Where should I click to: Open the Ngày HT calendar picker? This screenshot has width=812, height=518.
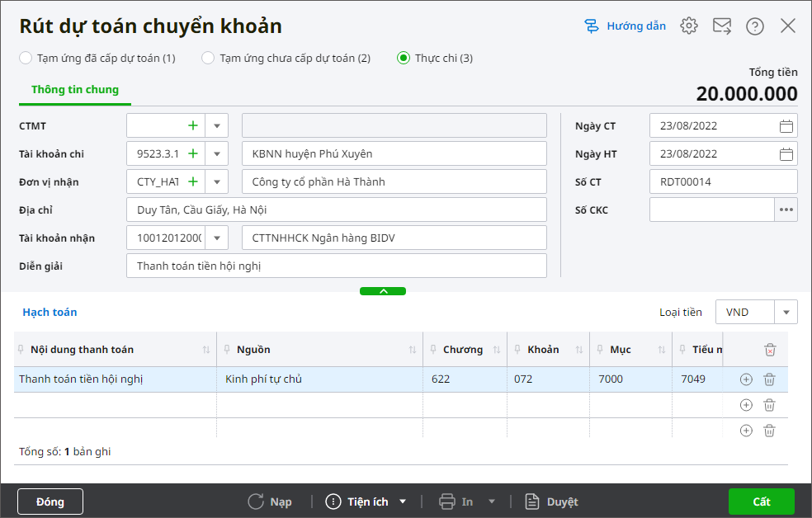pyautogui.click(x=786, y=153)
